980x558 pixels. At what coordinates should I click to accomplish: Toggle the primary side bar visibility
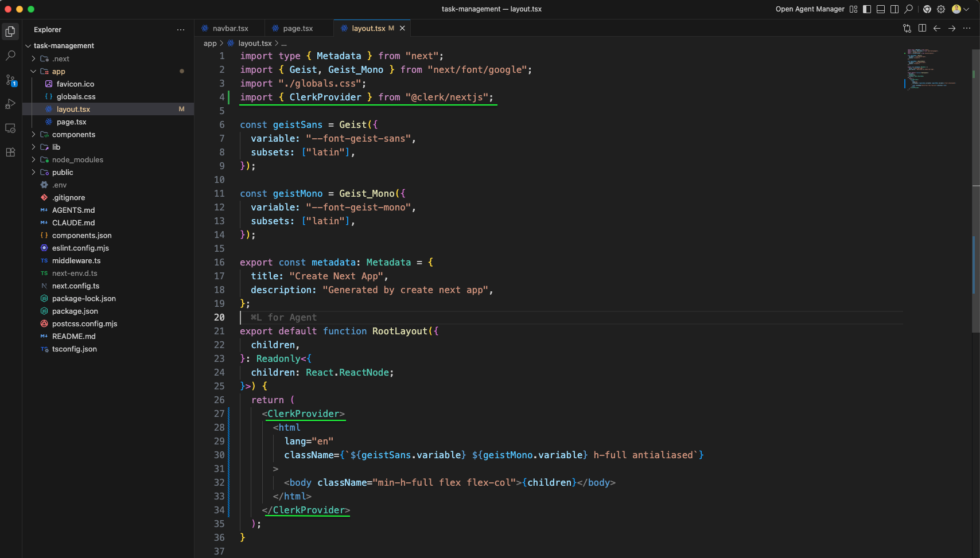[867, 9]
